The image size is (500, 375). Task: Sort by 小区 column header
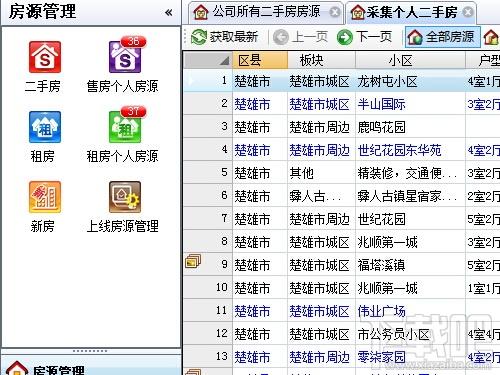(x=410, y=60)
